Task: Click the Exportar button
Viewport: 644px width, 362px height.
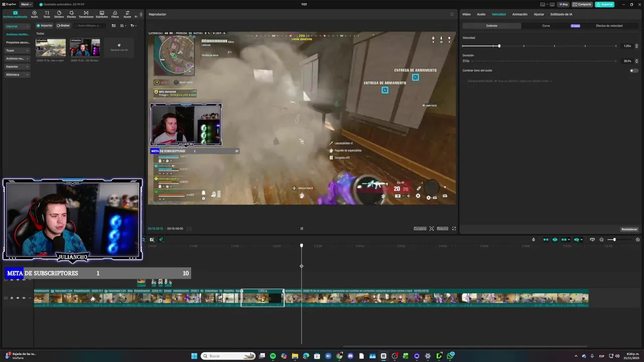Action: tap(604, 4)
